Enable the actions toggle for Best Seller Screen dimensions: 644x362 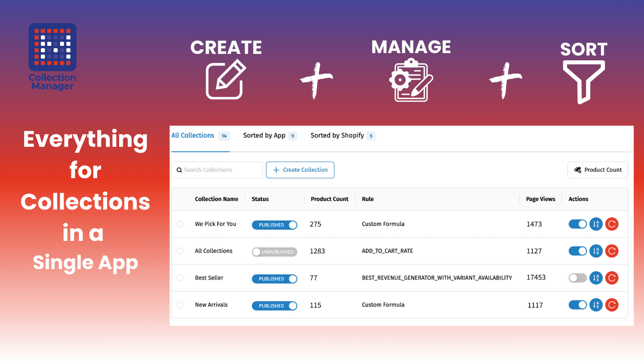click(578, 278)
